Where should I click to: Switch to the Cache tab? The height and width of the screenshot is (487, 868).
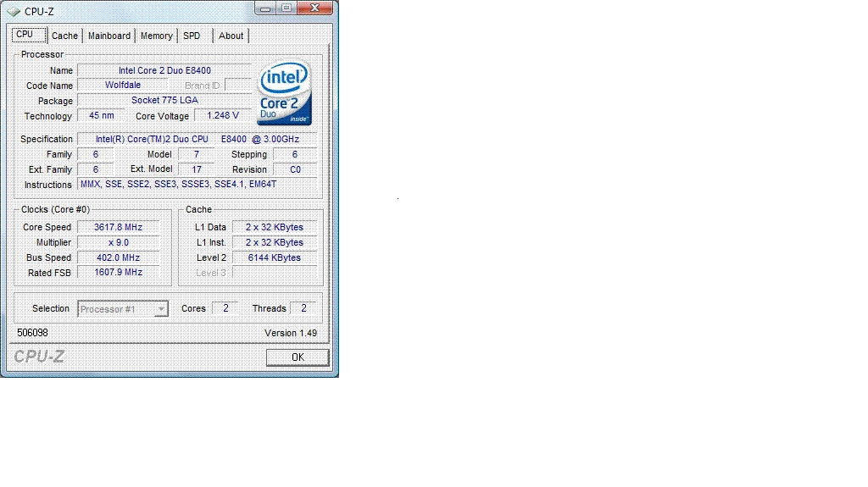pyautogui.click(x=64, y=36)
